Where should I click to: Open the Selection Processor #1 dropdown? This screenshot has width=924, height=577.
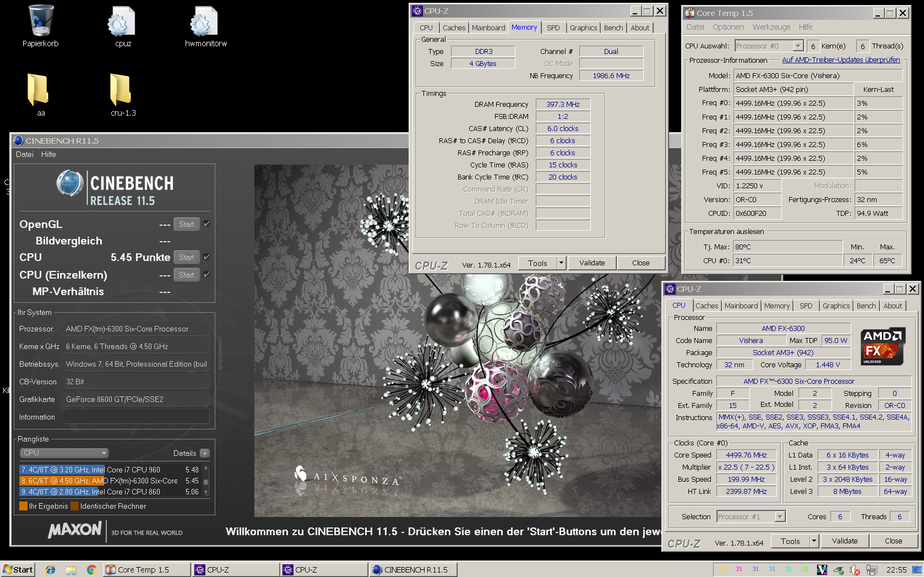click(x=780, y=517)
